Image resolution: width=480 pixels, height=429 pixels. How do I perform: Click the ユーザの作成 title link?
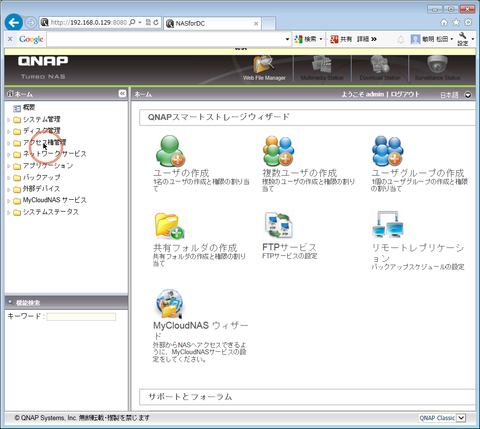[181, 173]
